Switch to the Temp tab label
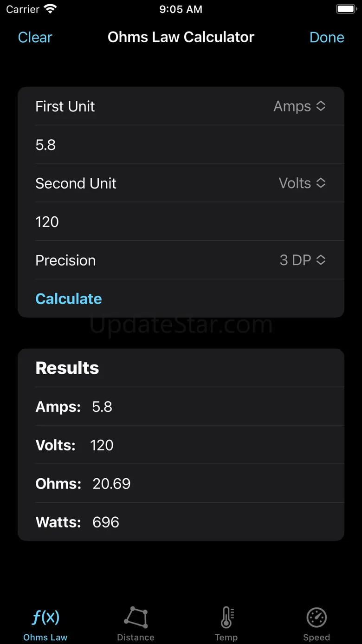Image resolution: width=362 pixels, height=644 pixels. point(226,637)
